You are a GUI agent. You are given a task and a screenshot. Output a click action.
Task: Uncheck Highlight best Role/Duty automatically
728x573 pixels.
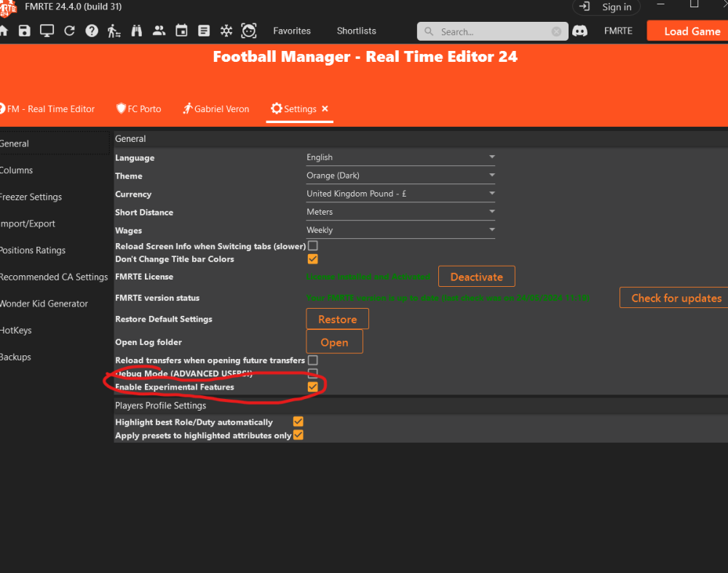[298, 422]
